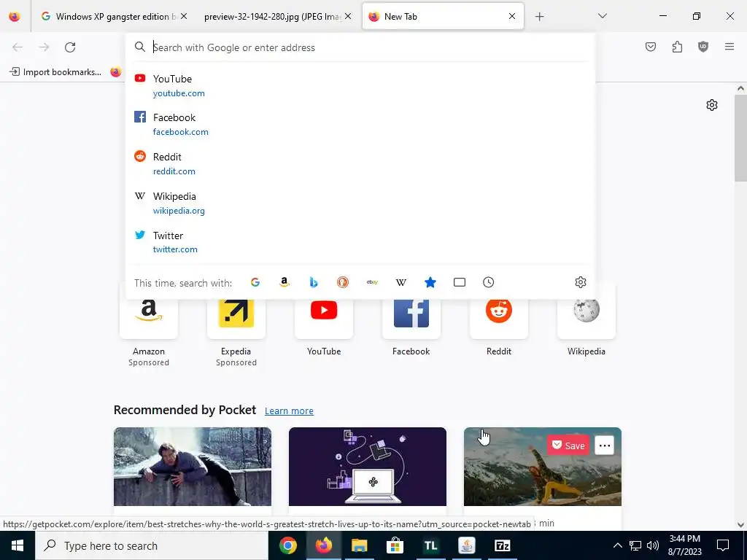Open the Extensions puzzle icon
Viewport: 747px width, 560px height.
pos(677,47)
